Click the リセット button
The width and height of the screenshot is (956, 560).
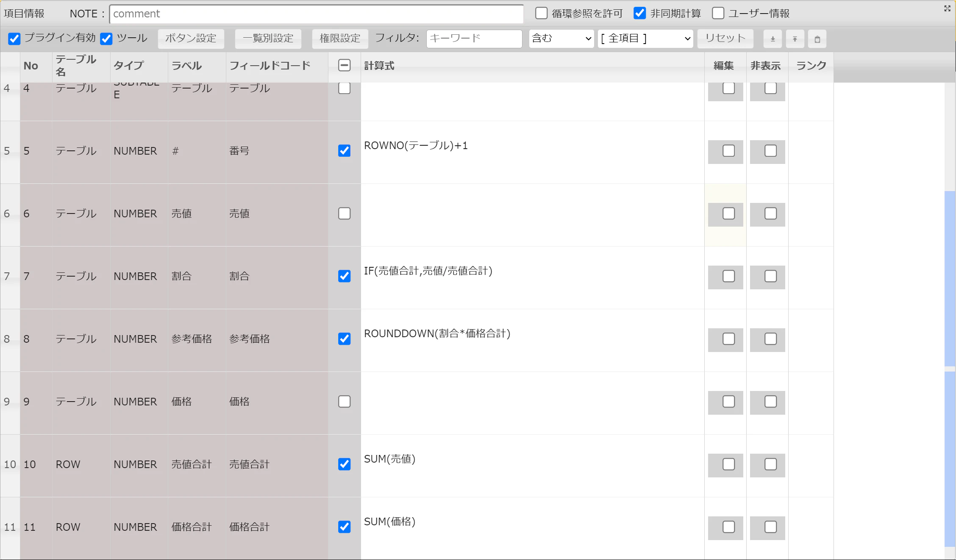[x=725, y=39]
